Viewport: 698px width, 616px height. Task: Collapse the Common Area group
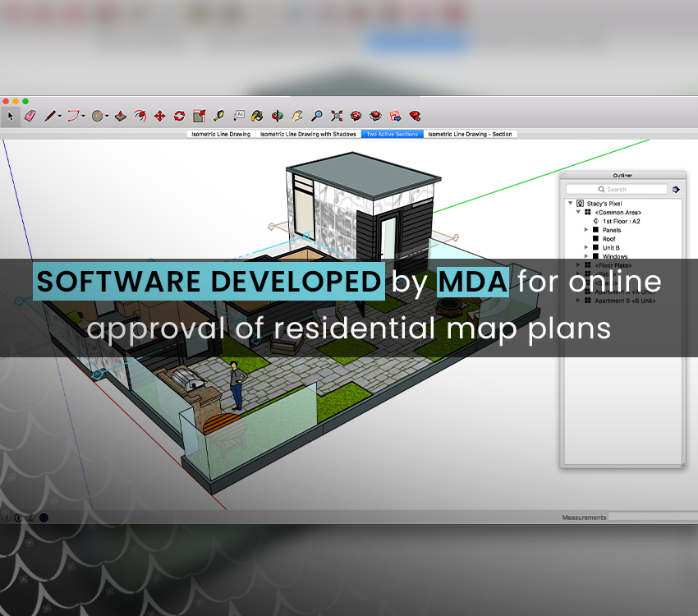[x=577, y=212]
